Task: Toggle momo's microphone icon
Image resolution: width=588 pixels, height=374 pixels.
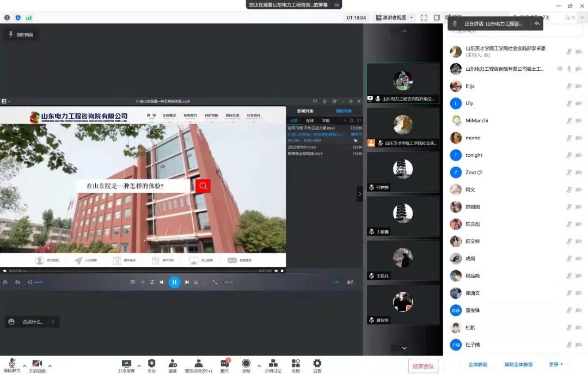Action: point(569,138)
